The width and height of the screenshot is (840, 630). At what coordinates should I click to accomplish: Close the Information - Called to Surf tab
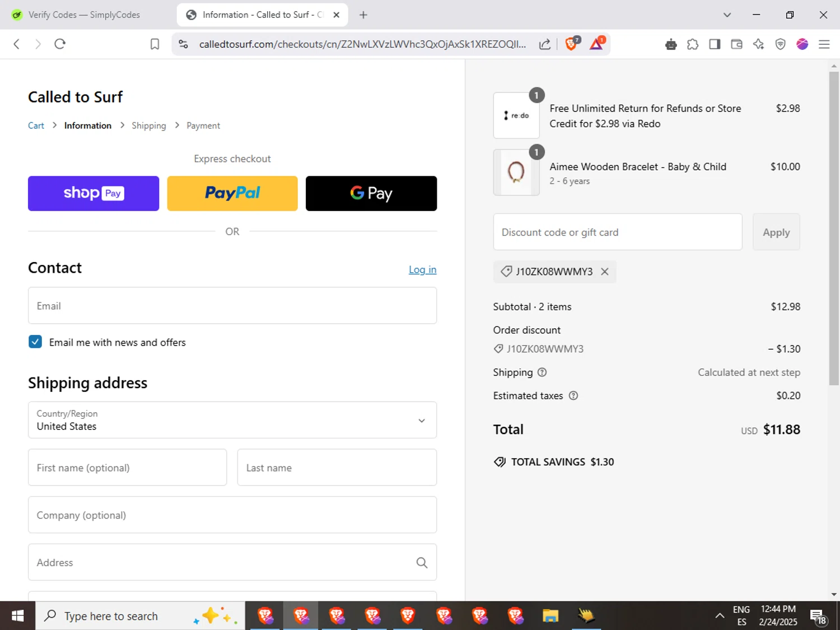[x=337, y=15]
